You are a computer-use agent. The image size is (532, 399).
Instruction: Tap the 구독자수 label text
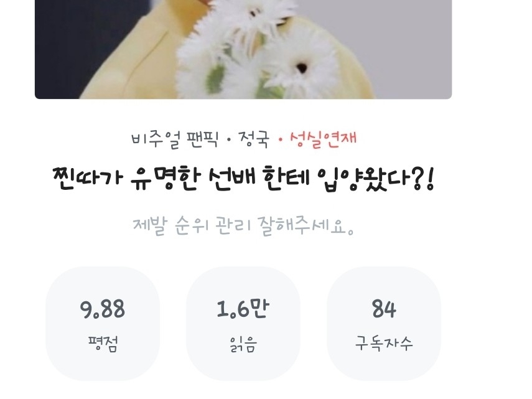click(x=384, y=343)
